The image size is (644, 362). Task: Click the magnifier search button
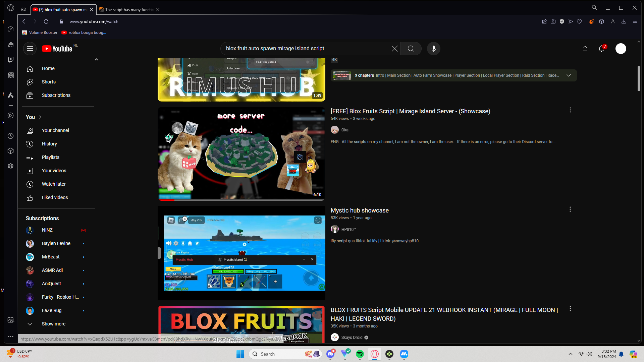[411, 49]
